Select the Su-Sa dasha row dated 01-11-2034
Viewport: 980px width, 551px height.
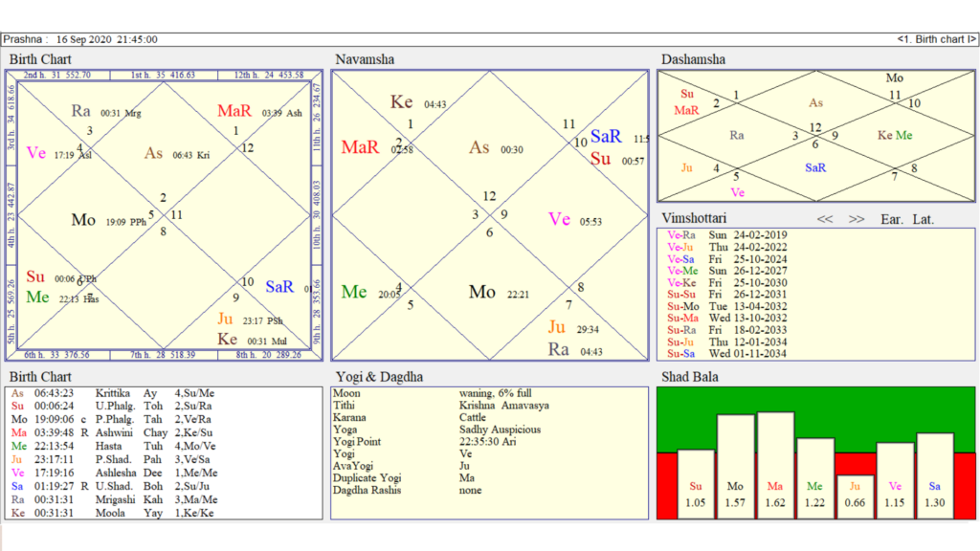pos(727,354)
